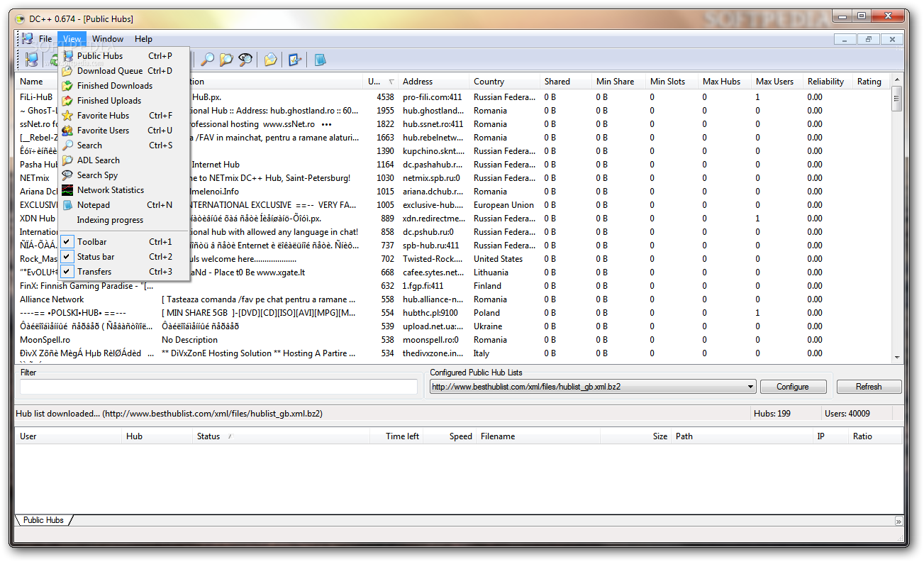Click the Configure button
This screenshot has height=562, width=924.
793,387
